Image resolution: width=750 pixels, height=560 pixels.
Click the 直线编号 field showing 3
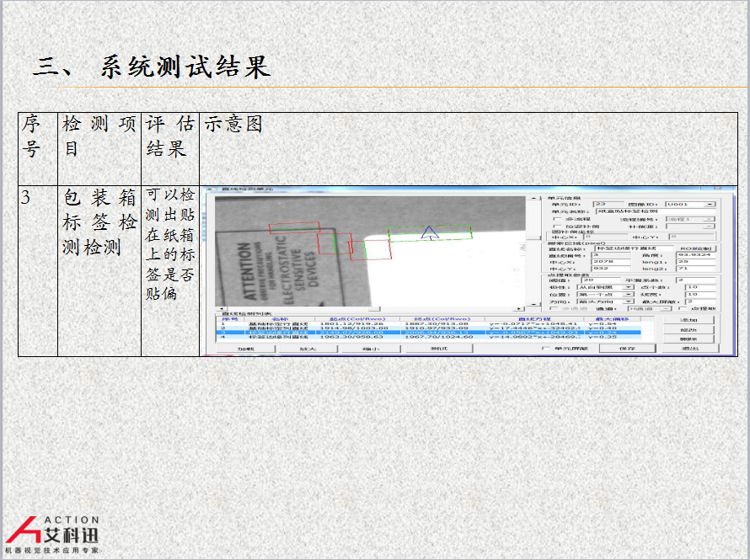[x=611, y=255]
